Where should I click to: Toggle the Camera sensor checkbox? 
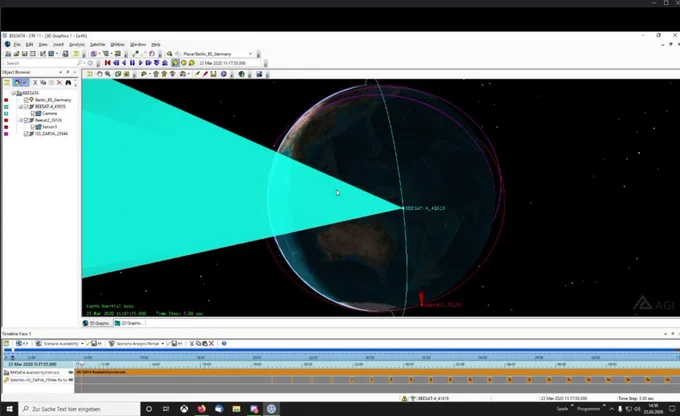point(33,113)
